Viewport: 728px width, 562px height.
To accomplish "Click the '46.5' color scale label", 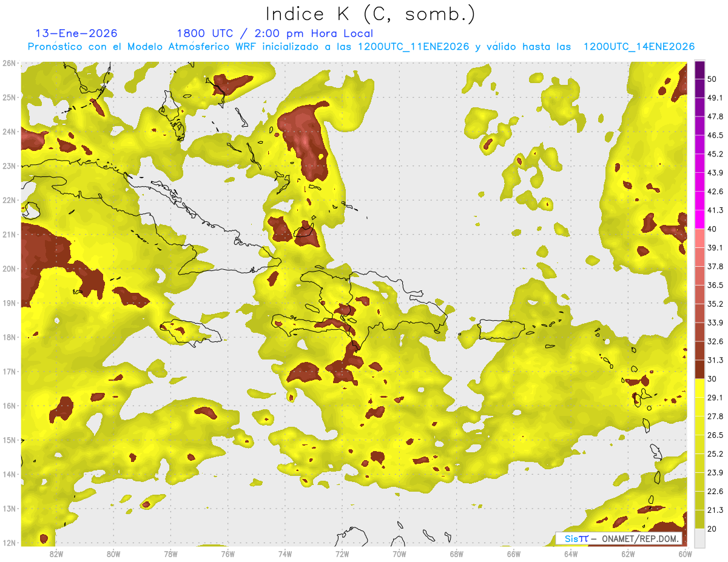I will (715, 135).
